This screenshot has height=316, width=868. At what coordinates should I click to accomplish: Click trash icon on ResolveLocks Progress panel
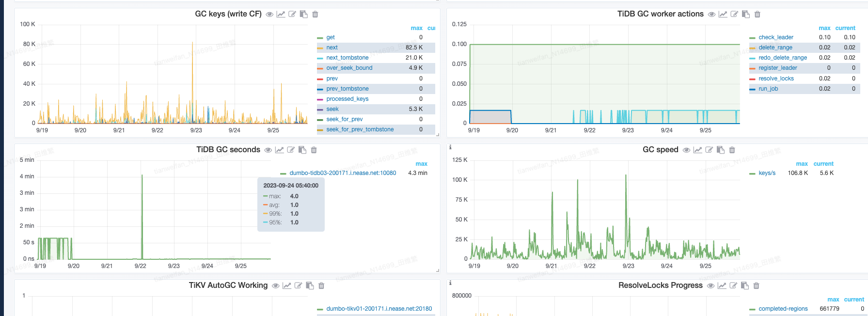pos(756,286)
